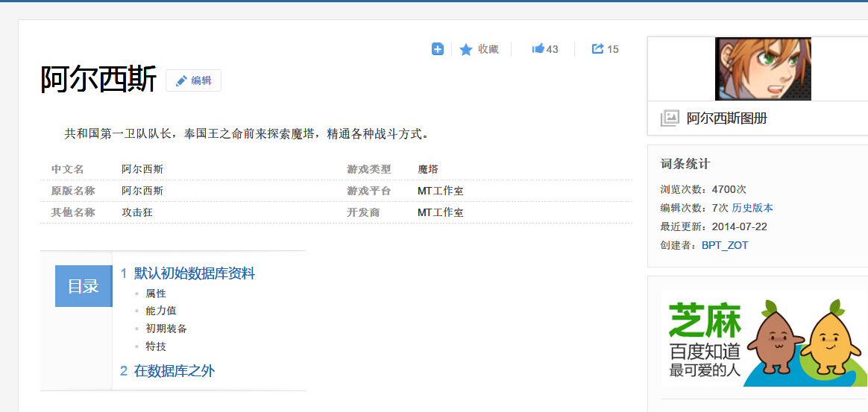Click the 游戏平台 field label
The width and height of the screenshot is (868, 412).
(x=368, y=191)
